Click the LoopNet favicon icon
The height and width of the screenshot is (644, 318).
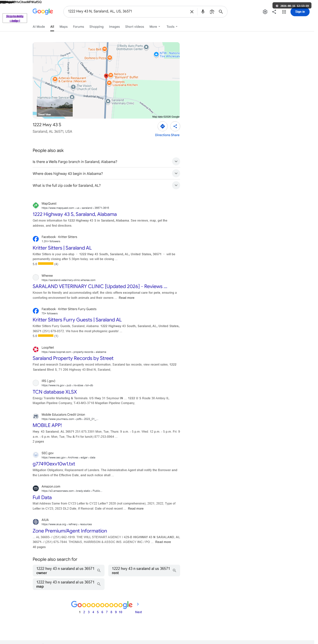point(36,349)
